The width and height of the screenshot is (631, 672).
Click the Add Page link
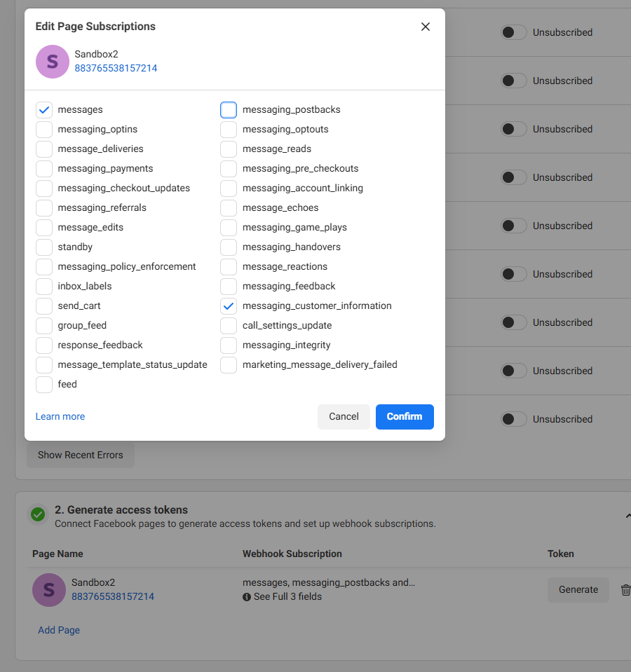59,630
